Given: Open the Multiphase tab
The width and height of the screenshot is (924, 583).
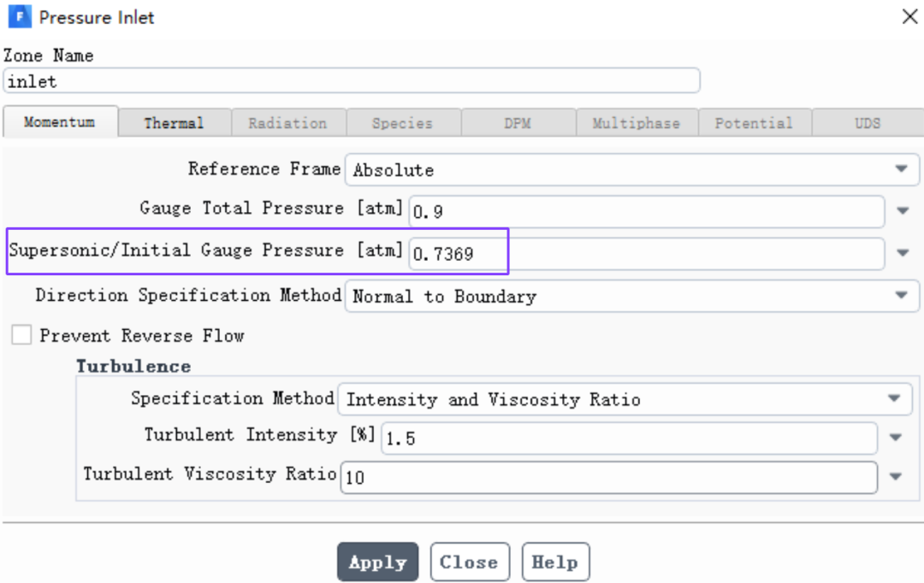Looking at the screenshot, I should [637, 123].
